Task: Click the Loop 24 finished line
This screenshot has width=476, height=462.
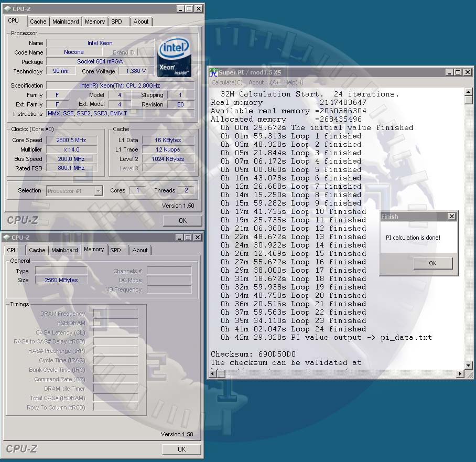Action: click(293, 329)
